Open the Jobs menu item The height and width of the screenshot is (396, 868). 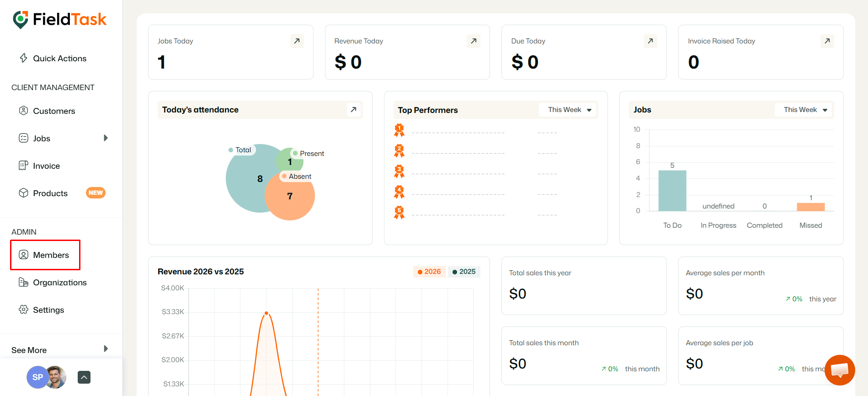(x=42, y=139)
